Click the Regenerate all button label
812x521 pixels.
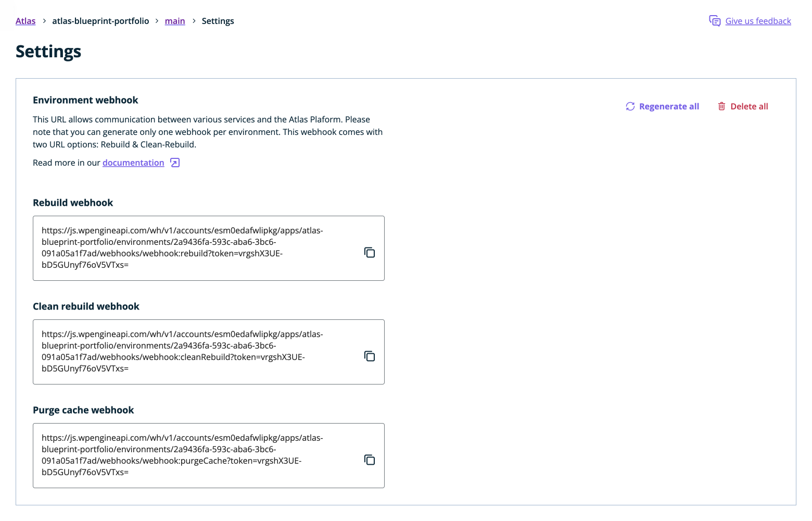[669, 106]
